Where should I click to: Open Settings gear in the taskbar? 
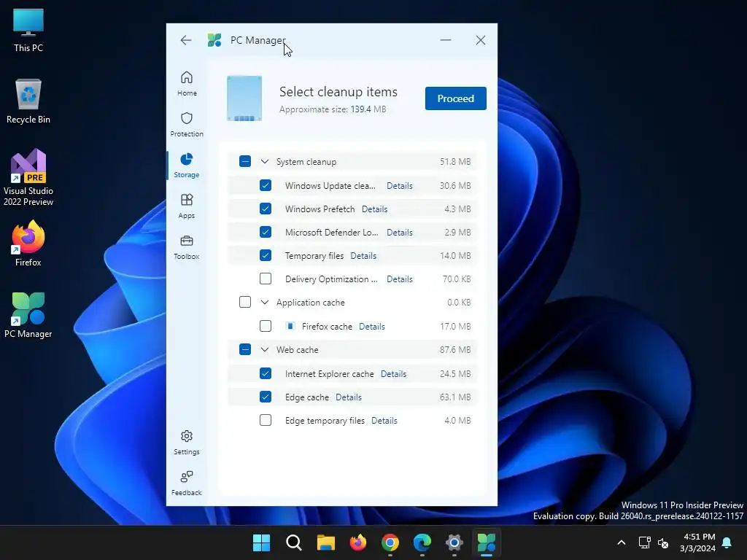click(454, 542)
